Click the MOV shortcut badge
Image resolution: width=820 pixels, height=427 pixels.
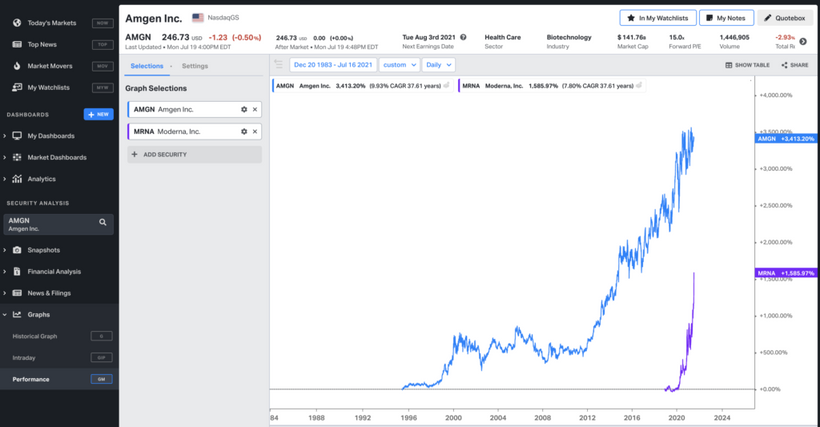coord(102,66)
